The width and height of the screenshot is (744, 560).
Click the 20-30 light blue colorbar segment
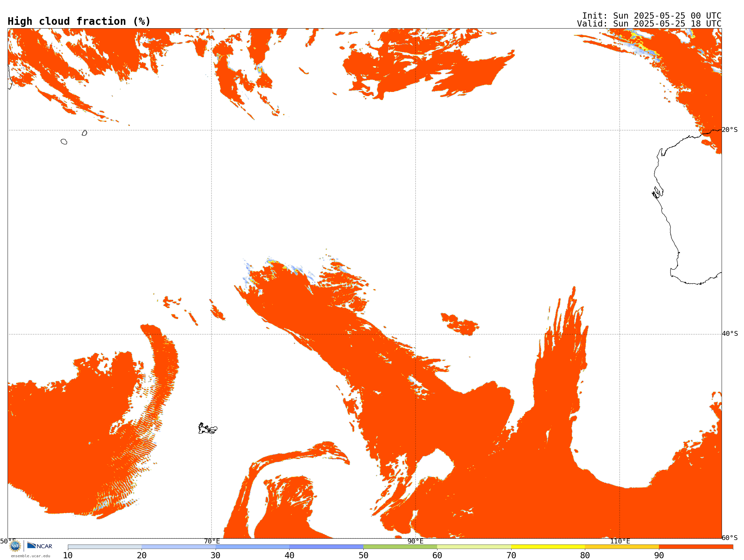[178, 547]
